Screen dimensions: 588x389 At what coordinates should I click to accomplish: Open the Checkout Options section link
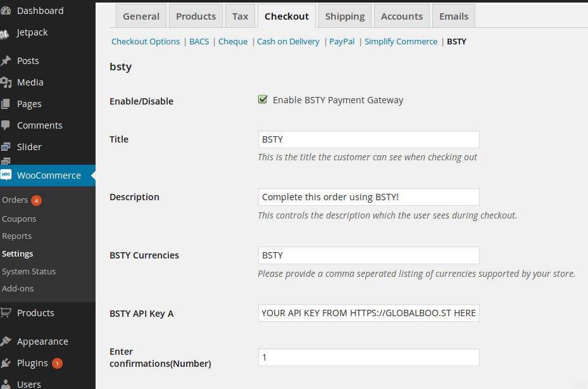146,41
